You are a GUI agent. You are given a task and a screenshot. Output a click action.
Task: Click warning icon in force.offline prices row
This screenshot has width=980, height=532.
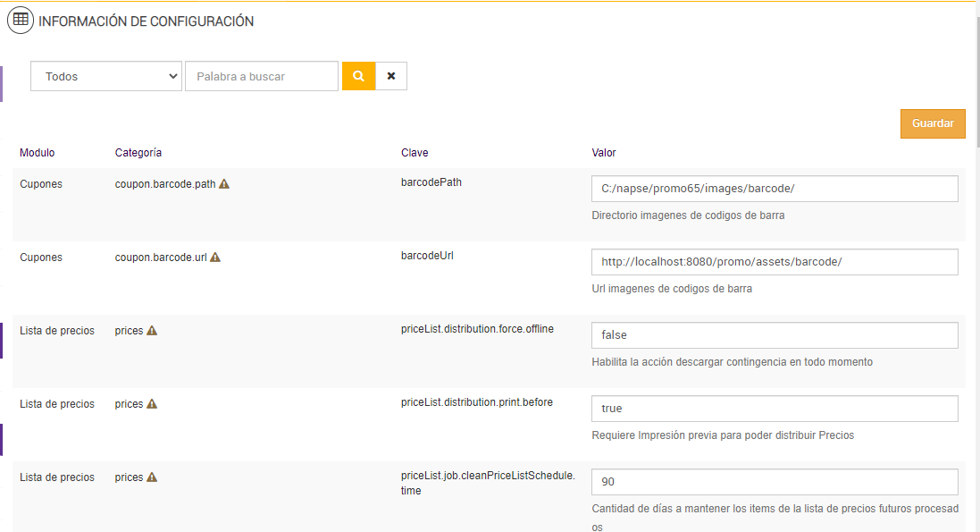click(152, 331)
